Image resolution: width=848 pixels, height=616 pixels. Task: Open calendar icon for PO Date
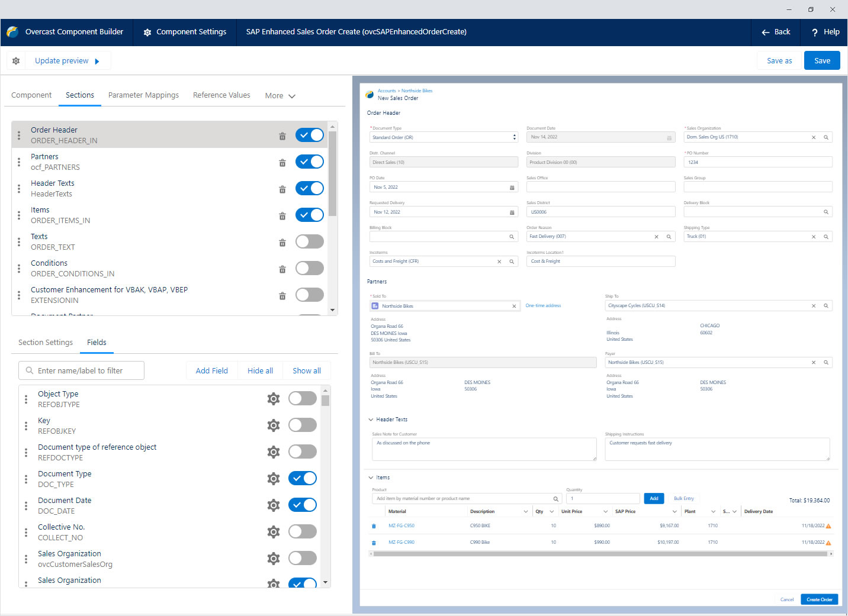[512, 188]
